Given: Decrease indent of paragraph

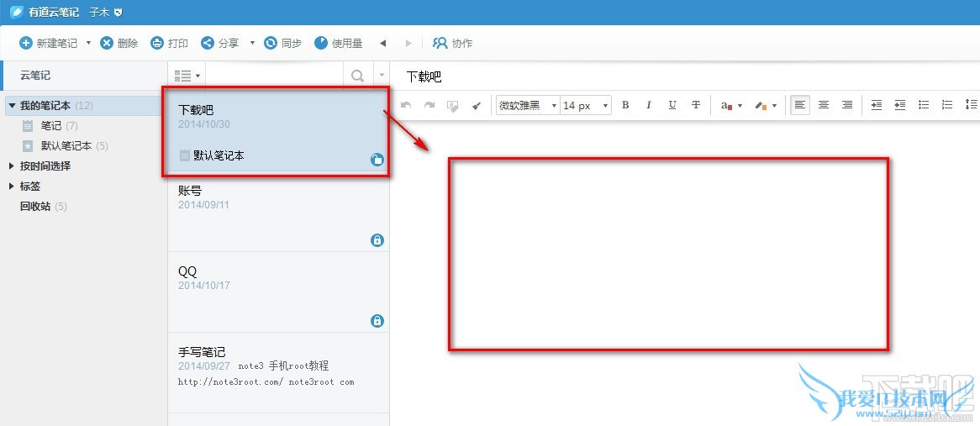Looking at the screenshot, I should click(900, 105).
